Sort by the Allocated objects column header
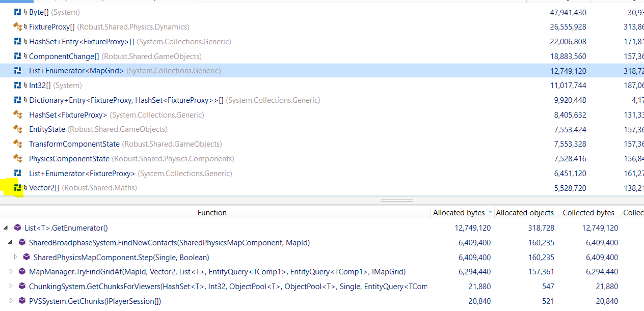644x311 pixels. click(525, 213)
